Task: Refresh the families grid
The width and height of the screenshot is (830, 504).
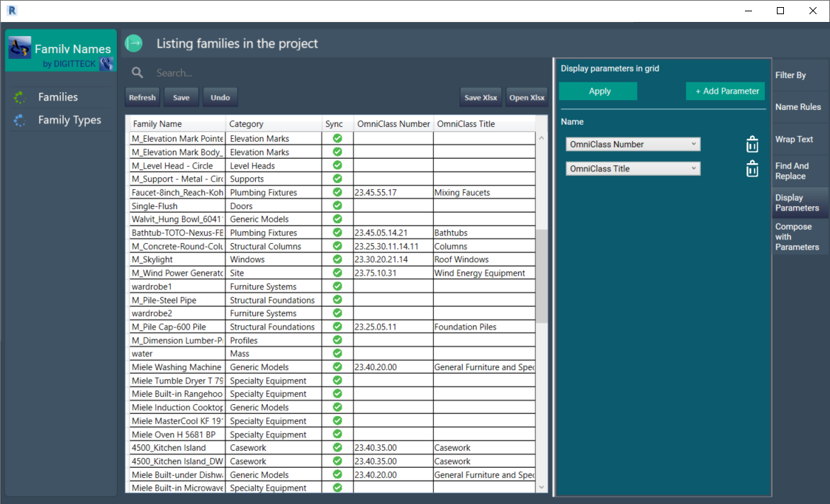Action: 142,97
